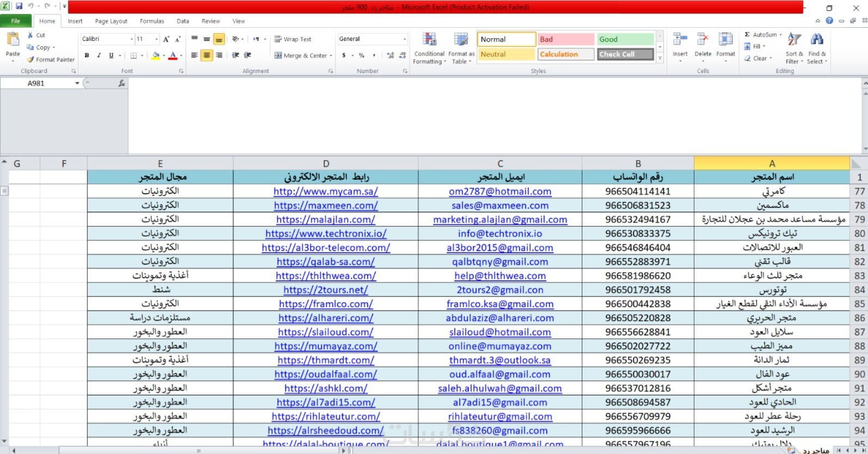The width and height of the screenshot is (868, 454).
Task: Click the saleh.alhulwah@gmail.com email link
Action: 500,389
